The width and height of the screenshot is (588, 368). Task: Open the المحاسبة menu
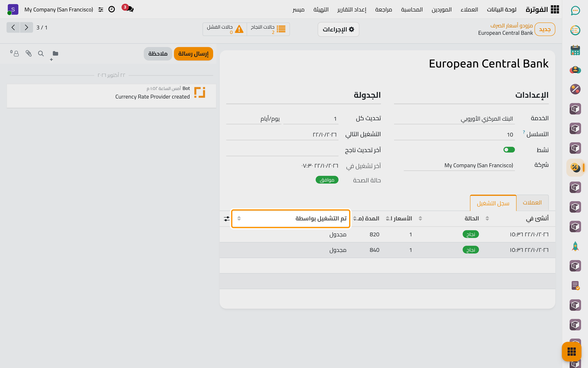[412, 10]
